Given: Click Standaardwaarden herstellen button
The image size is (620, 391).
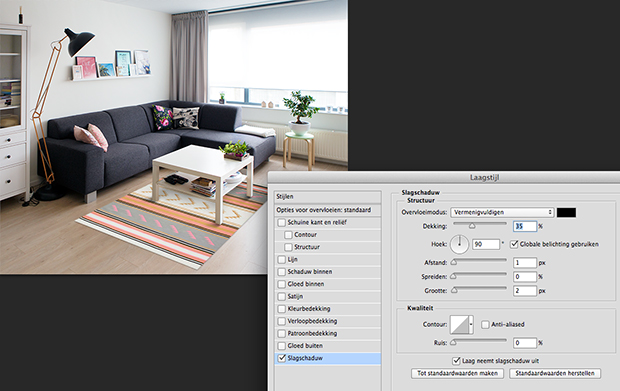Looking at the screenshot, I should [555, 373].
